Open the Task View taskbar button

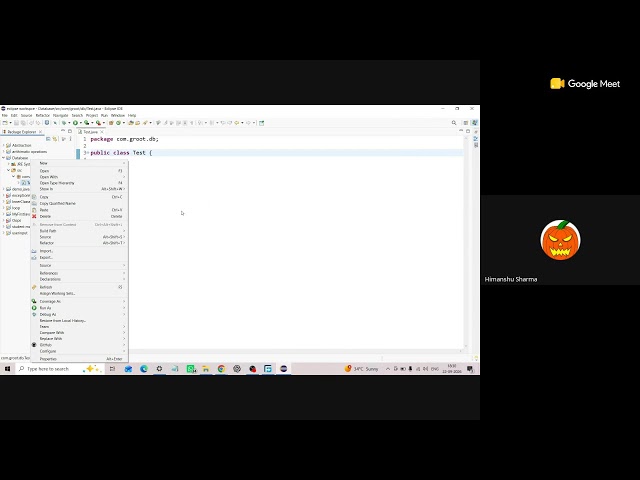tap(112, 369)
